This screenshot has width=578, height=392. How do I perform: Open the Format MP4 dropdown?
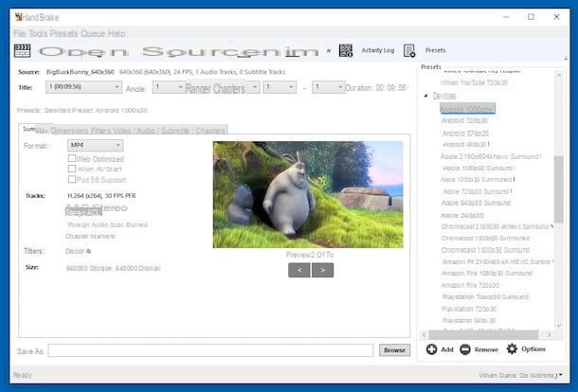(x=95, y=145)
